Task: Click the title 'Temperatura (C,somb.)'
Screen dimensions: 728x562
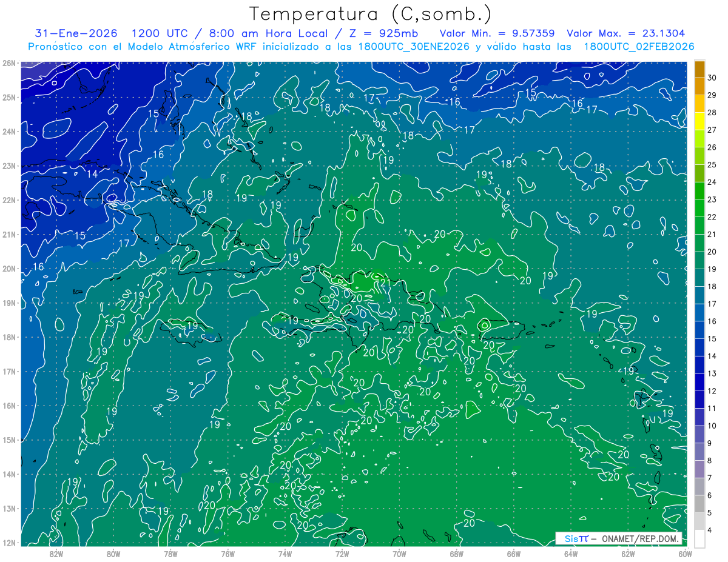Action: tap(371, 14)
